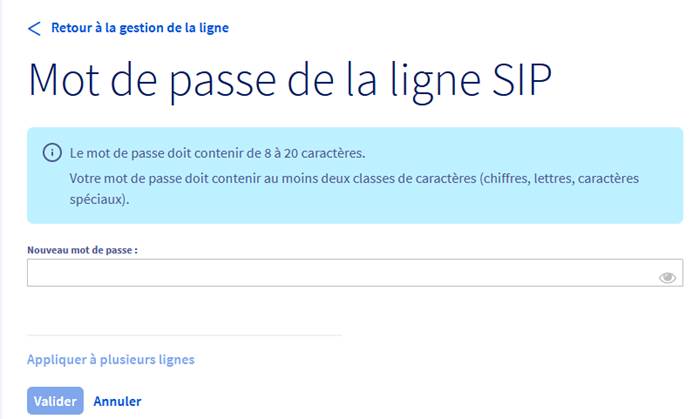Open "Appliquer à plusieurs lignes" link
The image size is (699, 419).
click(111, 360)
